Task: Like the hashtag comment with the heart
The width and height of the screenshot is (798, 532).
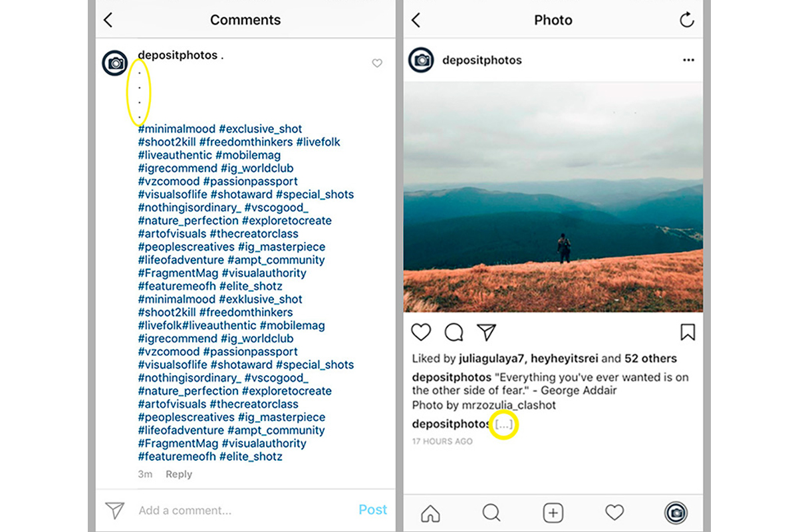Action: (377, 64)
